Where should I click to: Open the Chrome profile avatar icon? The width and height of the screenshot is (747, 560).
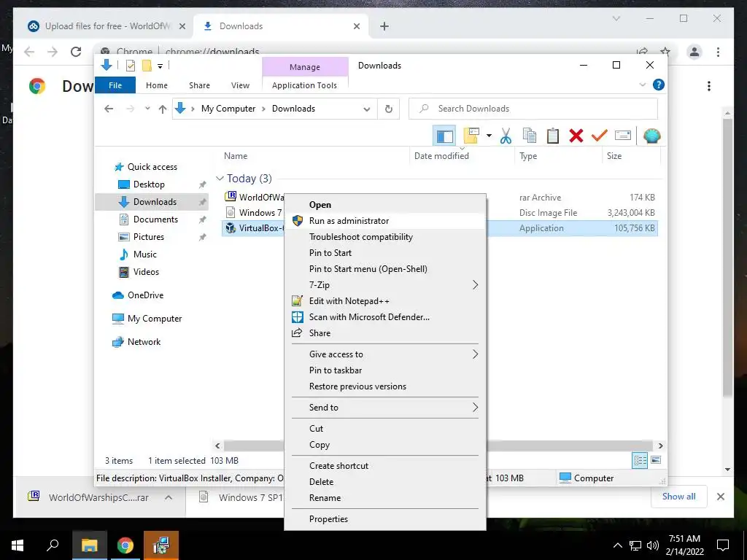[x=694, y=52]
